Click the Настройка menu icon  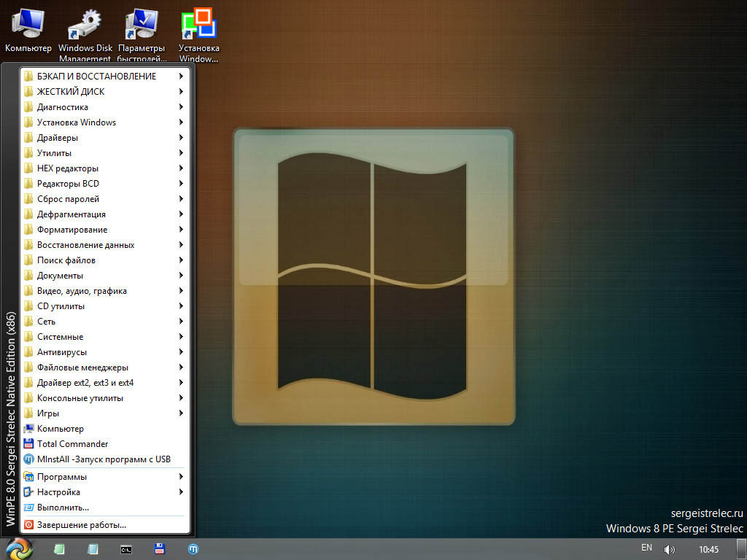(x=28, y=492)
